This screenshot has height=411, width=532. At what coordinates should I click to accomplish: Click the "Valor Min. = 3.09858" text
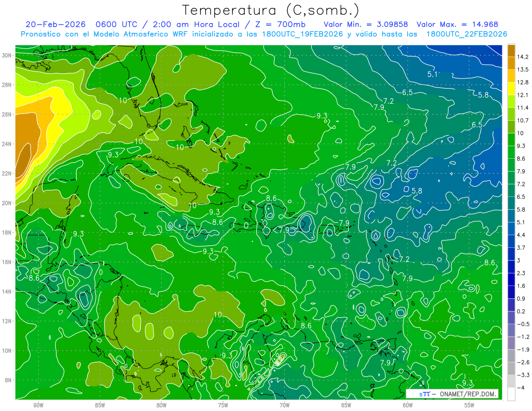coord(366,24)
